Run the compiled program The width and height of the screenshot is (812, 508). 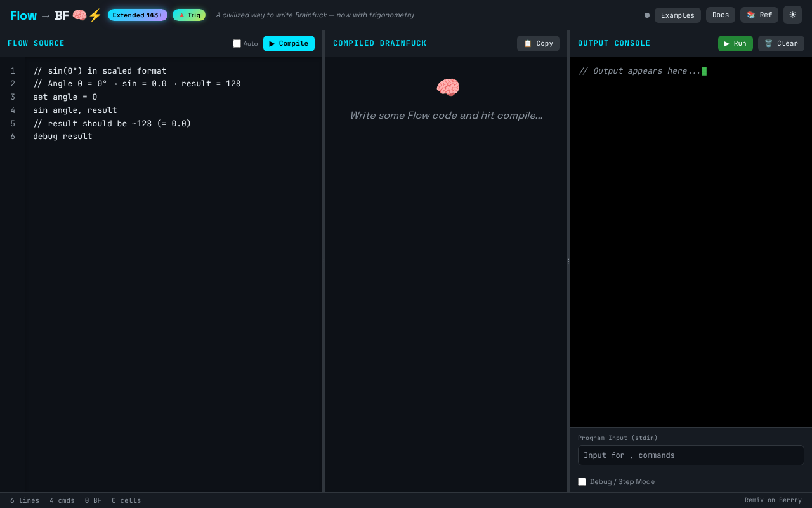pos(735,43)
